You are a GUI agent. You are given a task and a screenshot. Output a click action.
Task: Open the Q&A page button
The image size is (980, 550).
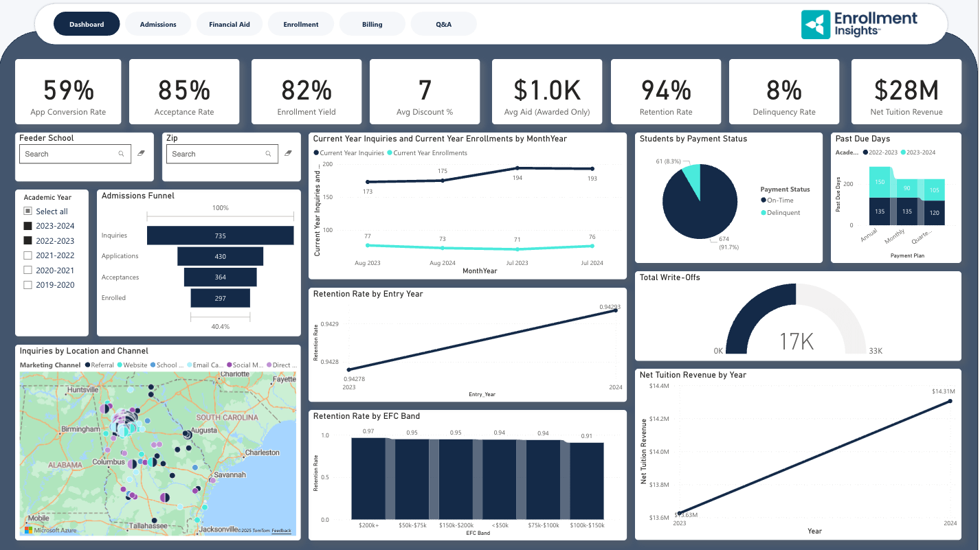pyautogui.click(x=444, y=24)
